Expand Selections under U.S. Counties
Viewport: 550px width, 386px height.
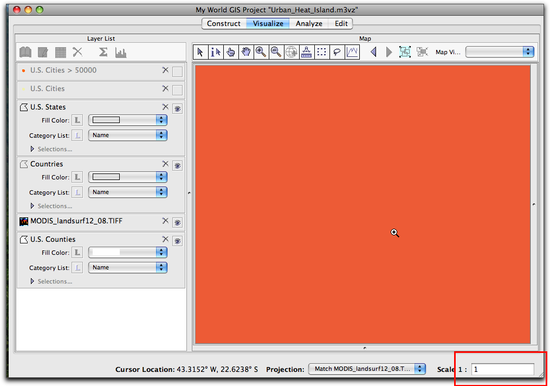click(x=51, y=281)
